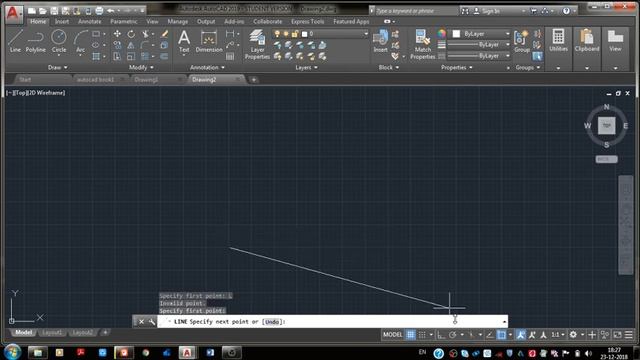640x360 pixels.
Task: Click the ViewCube Top face
Action: tap(607, 126)
